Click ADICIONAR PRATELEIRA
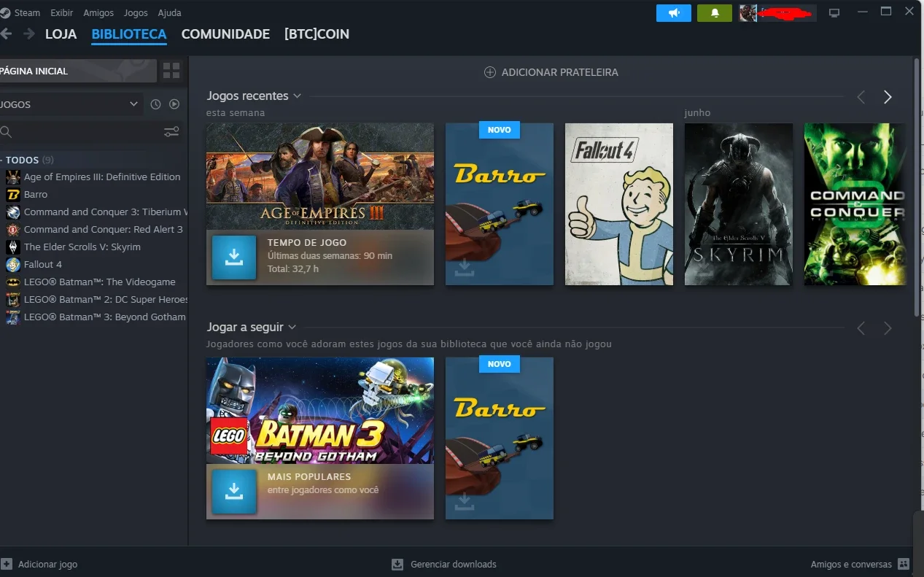This screenshot has height=577, width=924. (x=551, y=72)
